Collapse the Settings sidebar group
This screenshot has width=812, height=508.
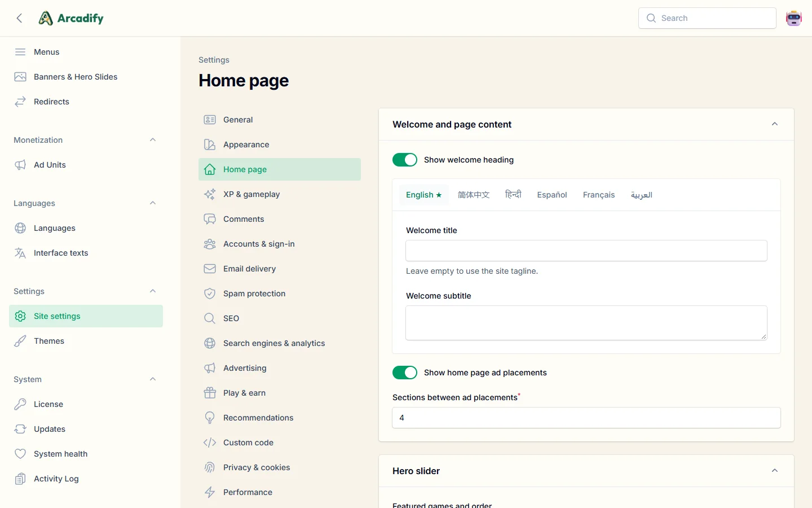(153, 291)
